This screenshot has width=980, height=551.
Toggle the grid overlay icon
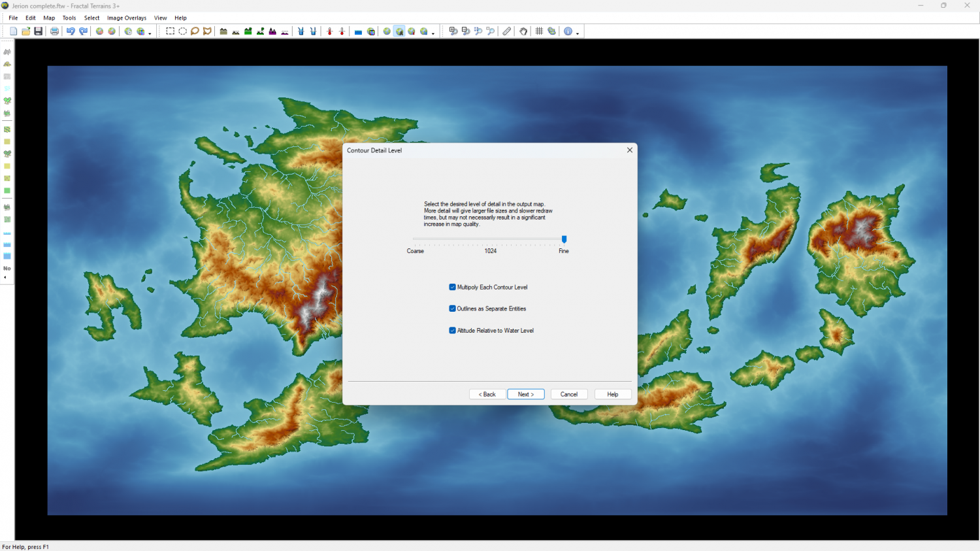pos(539,31)
